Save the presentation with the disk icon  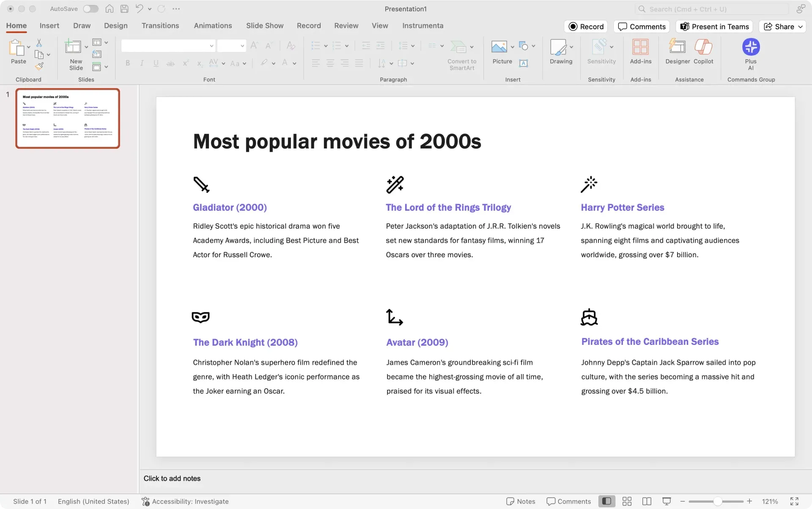[124, 8]
